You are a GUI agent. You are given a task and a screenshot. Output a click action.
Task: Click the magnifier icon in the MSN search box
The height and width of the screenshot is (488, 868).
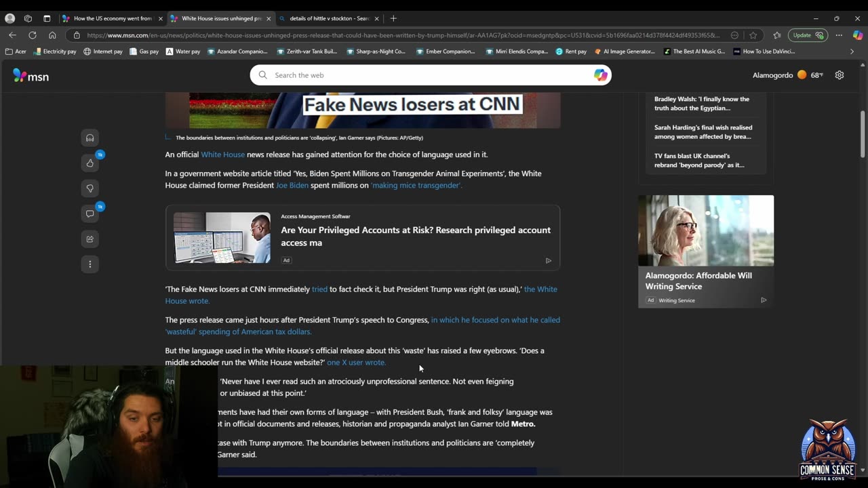263,75
